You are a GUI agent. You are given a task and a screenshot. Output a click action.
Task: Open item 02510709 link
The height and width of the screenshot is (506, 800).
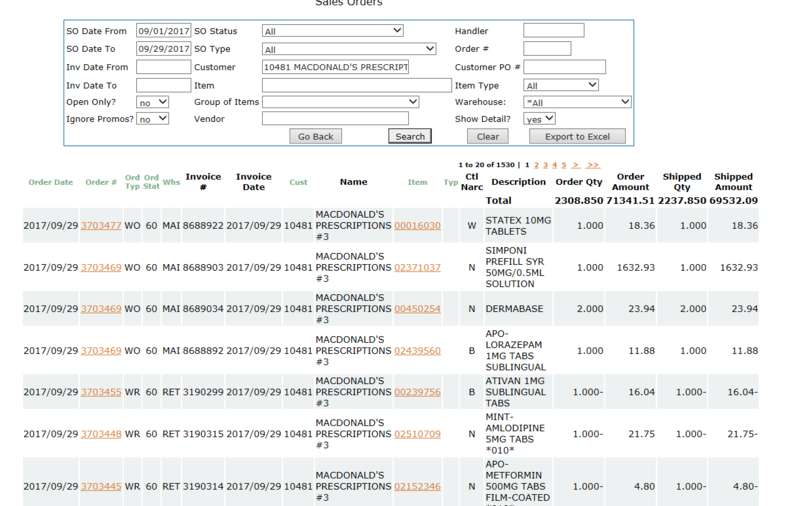(x=417, y=434)
